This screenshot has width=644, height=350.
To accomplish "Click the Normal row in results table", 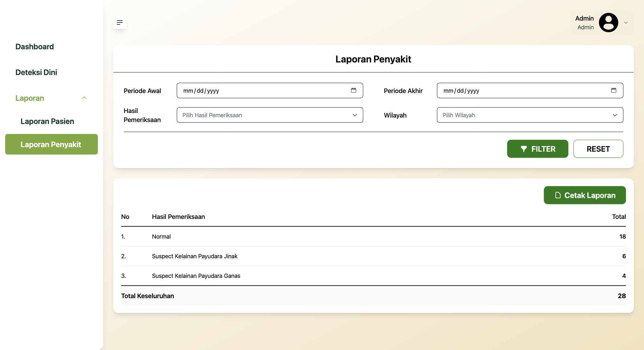I will 374,237.
